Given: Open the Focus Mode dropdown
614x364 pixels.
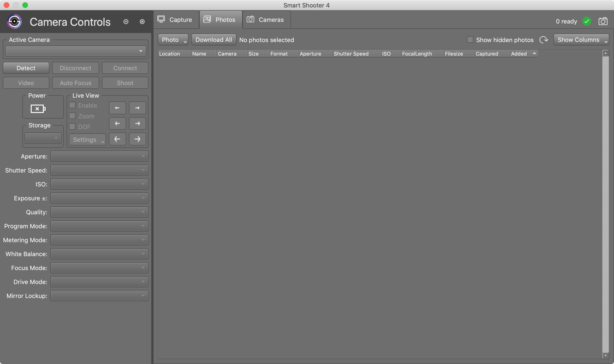Looking at the screenshot, I should click(99, 268).
